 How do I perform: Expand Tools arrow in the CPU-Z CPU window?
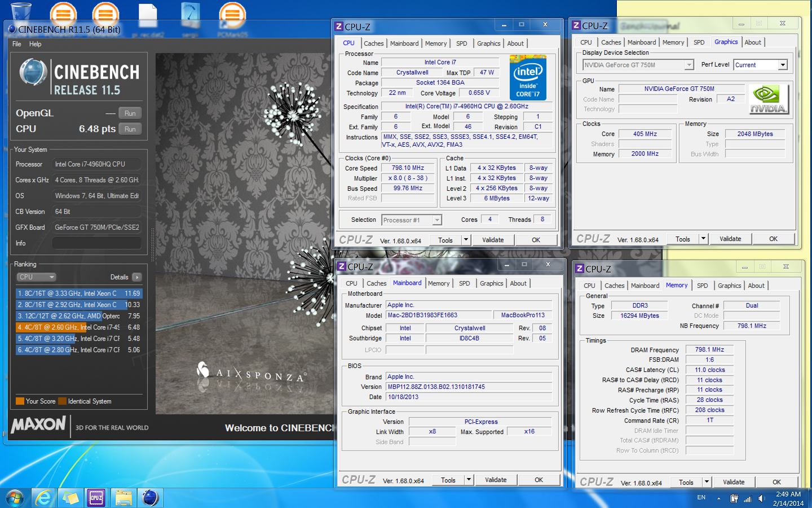466,240
